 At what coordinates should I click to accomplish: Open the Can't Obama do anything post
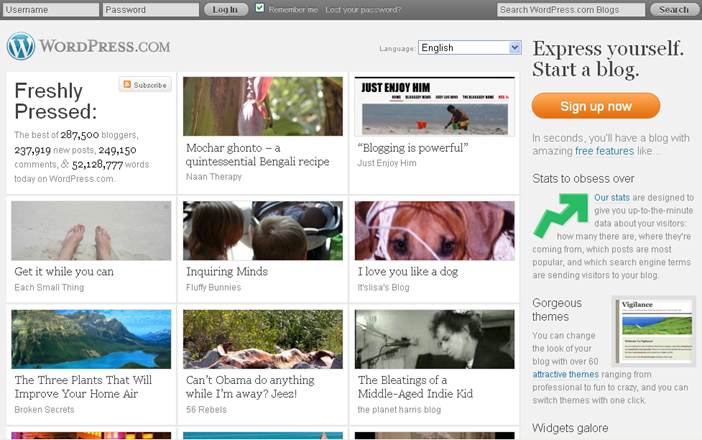[250, 387]
